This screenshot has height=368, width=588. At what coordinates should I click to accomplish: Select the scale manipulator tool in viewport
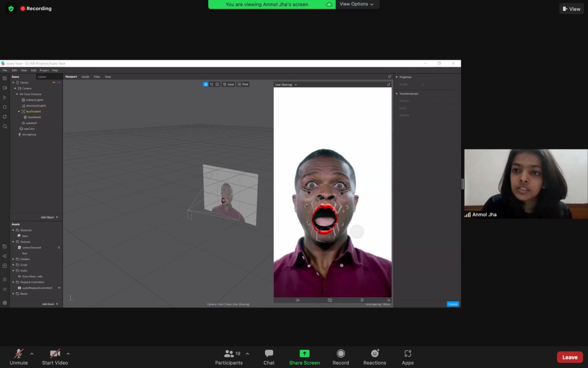(x=218, y=84)
